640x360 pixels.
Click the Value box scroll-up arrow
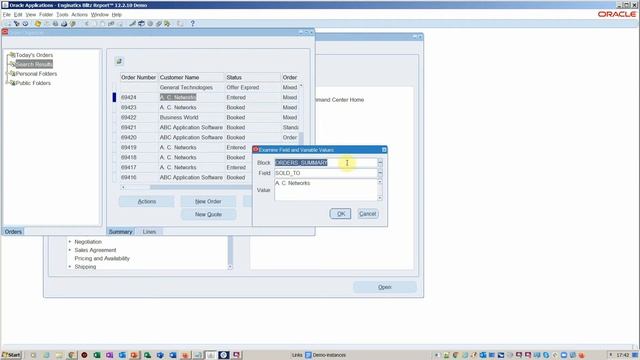tap(380, 182)
